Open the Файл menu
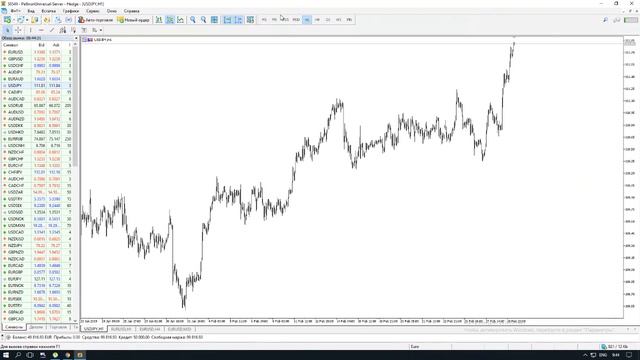640x360 pixels. pos(16,11)
